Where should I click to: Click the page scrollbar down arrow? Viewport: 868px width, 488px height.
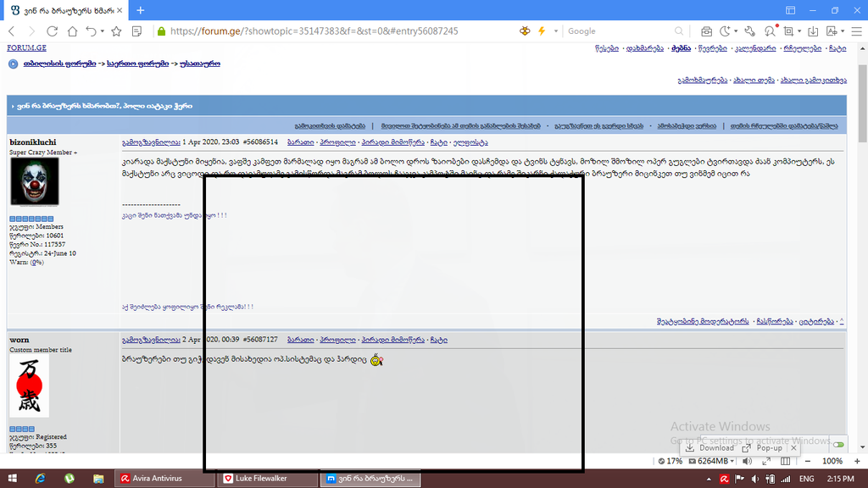tap(862, 447)
